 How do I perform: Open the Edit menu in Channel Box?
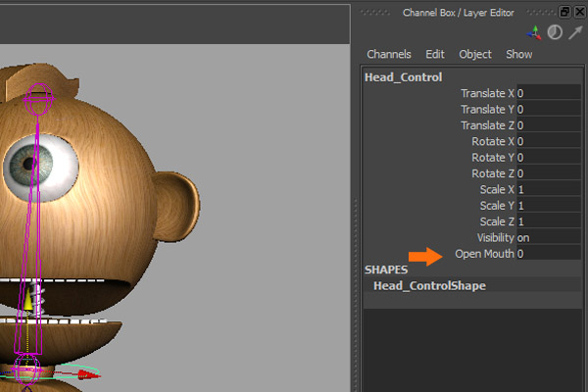435,55
